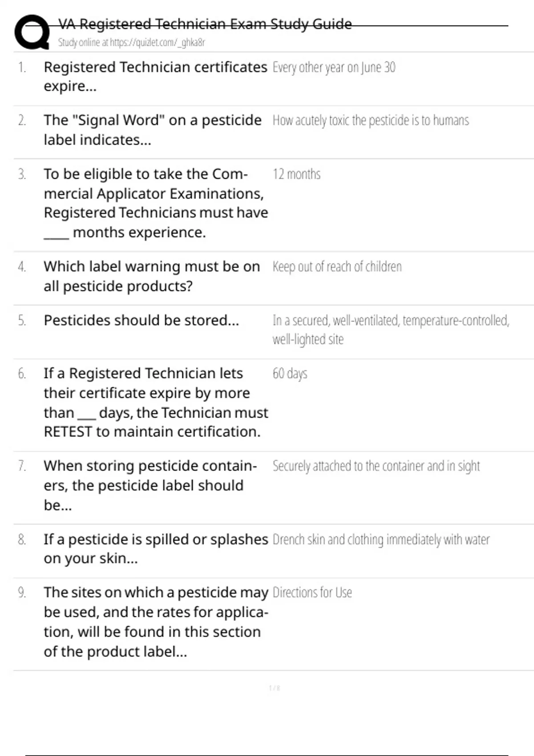Click the secured, well-ventilated site answer
This screenshot has width=534, height=756.
click(x=390, y=330)
